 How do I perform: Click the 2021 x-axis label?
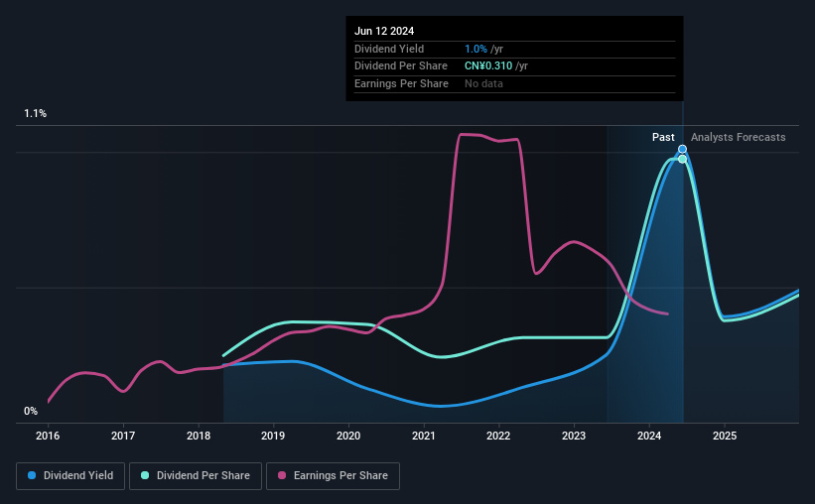click(x=424, y=436)
